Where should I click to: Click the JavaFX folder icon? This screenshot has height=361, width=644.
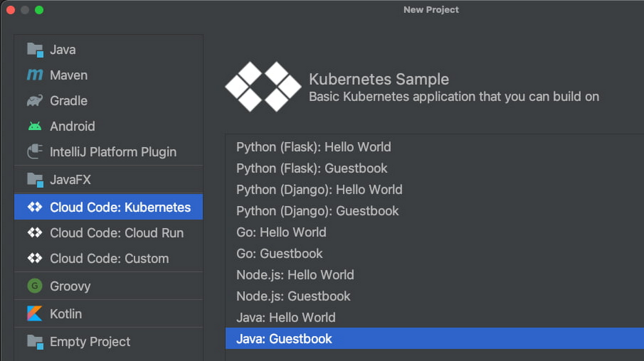(35, 180)
